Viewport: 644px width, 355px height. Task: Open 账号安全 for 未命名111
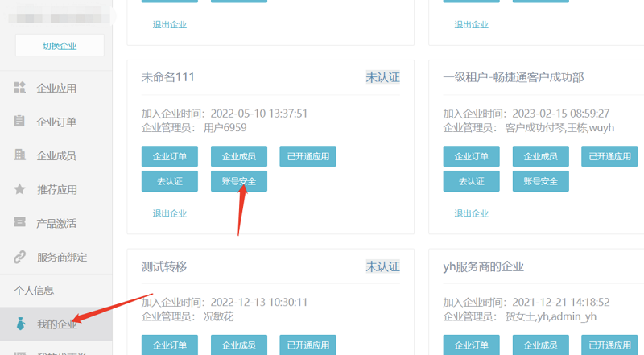[x=239, y=181]
